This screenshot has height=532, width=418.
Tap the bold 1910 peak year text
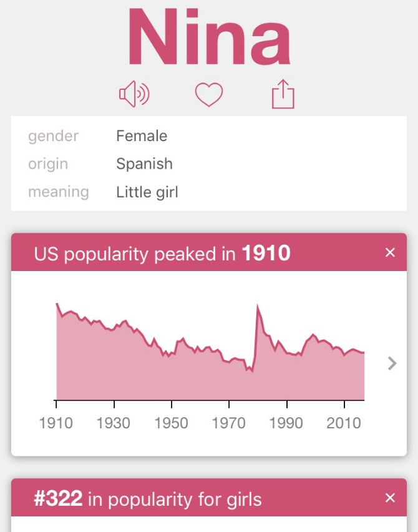266,253
